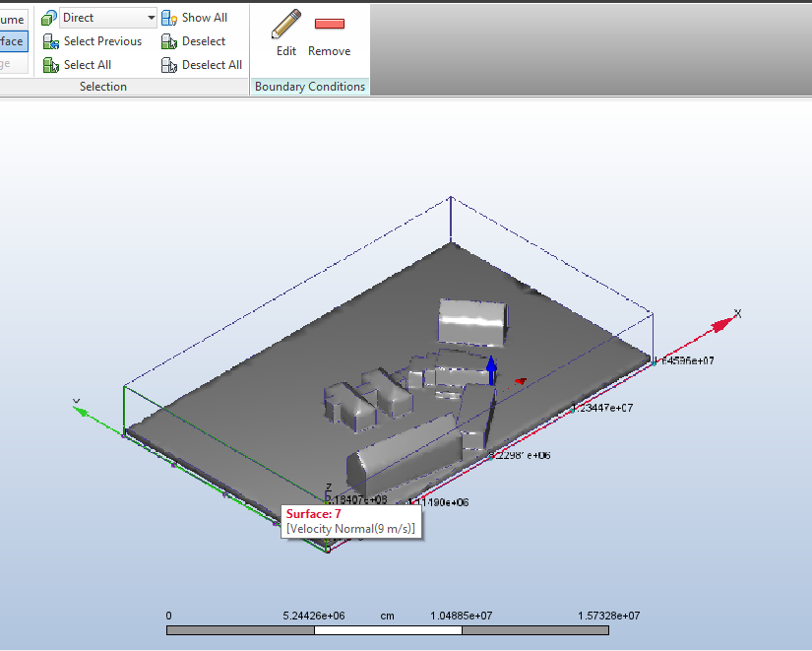The width and height of the screenshot is (812, 651).
Task: Click the Boundary Conditions panel label
Action: click(x=310, y=87)
